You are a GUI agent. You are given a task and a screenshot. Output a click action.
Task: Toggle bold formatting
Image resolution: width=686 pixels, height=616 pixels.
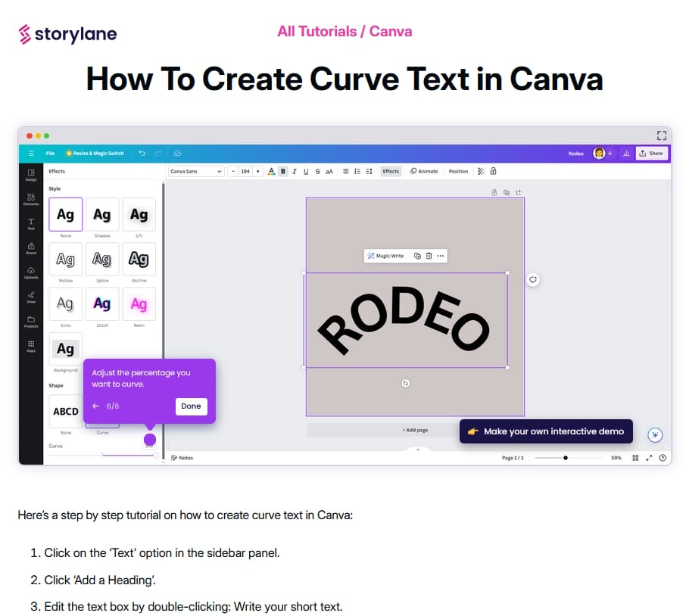pos(283,171)
